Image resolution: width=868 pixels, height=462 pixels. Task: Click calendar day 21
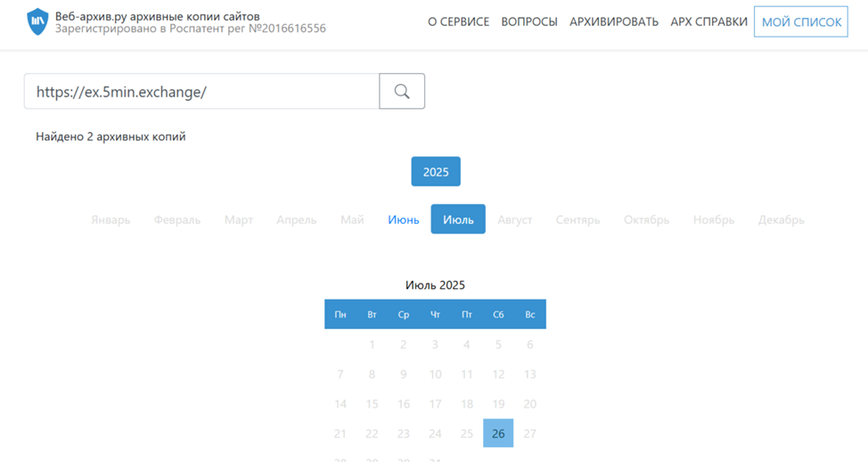[x=340, y=433]
